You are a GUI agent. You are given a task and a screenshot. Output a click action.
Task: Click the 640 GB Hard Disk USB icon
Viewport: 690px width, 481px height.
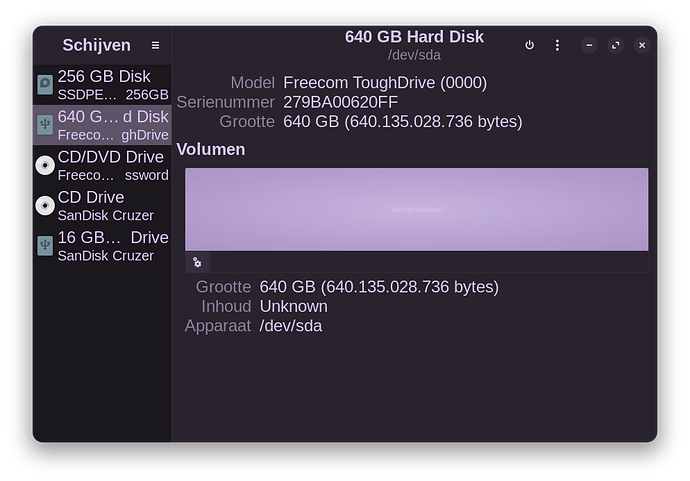tap(45, 125)
